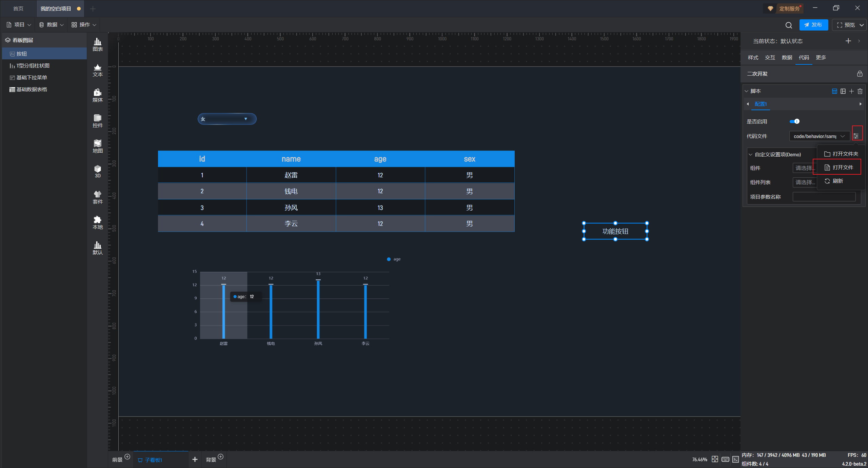Collapse the 脚本 section
Screen dimensions: 868x468
click(746, 91)
